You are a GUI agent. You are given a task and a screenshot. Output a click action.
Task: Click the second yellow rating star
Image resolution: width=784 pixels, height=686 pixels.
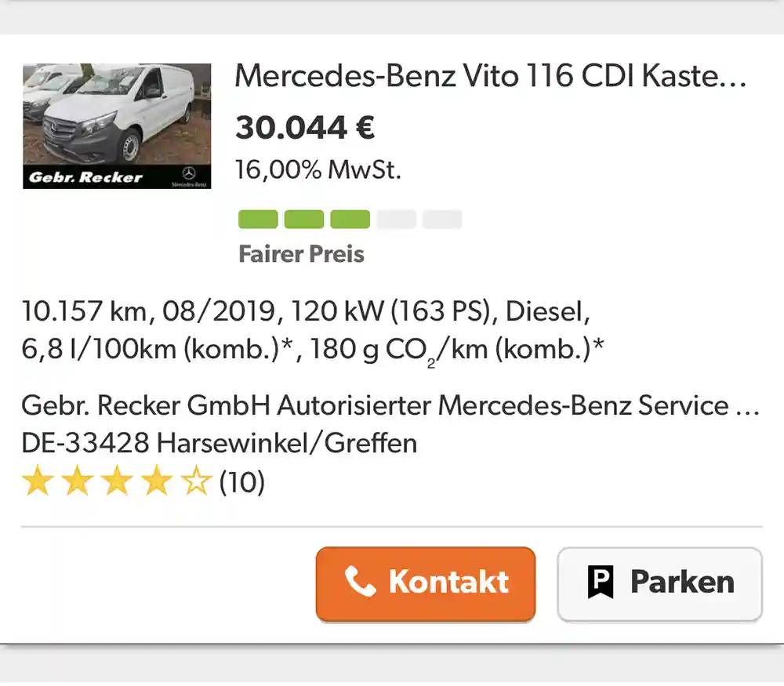(x=77, y=482)
